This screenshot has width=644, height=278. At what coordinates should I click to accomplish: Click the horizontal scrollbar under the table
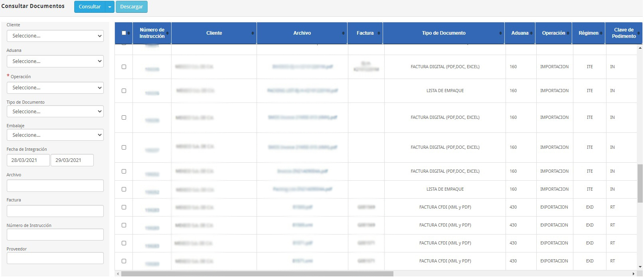pyautogui.click(x=257, y=274)
